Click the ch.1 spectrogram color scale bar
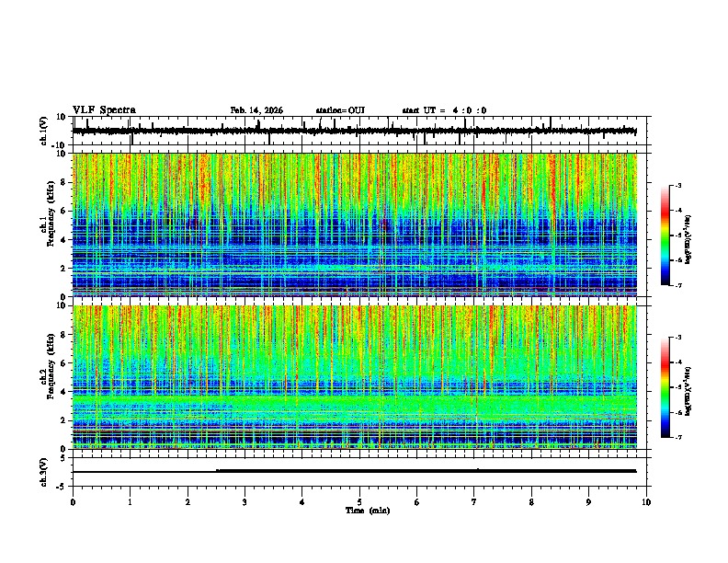This screenshot has height=563, width=728. 665,236
